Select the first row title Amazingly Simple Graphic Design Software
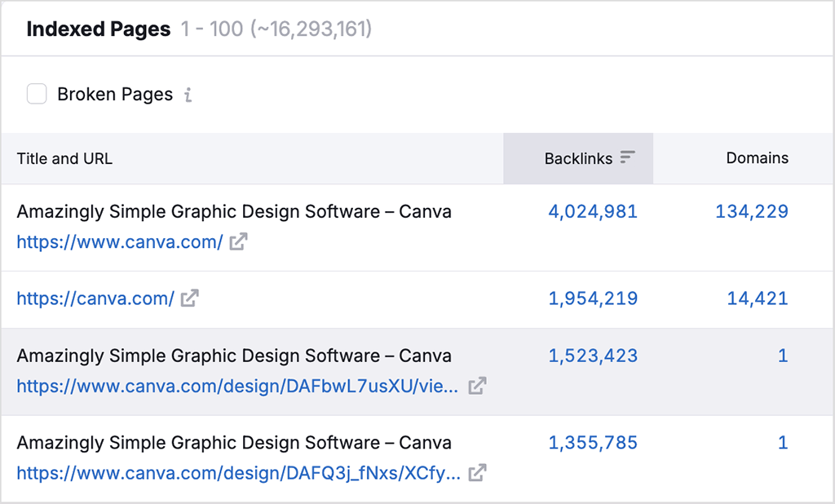 click(234, 211)
